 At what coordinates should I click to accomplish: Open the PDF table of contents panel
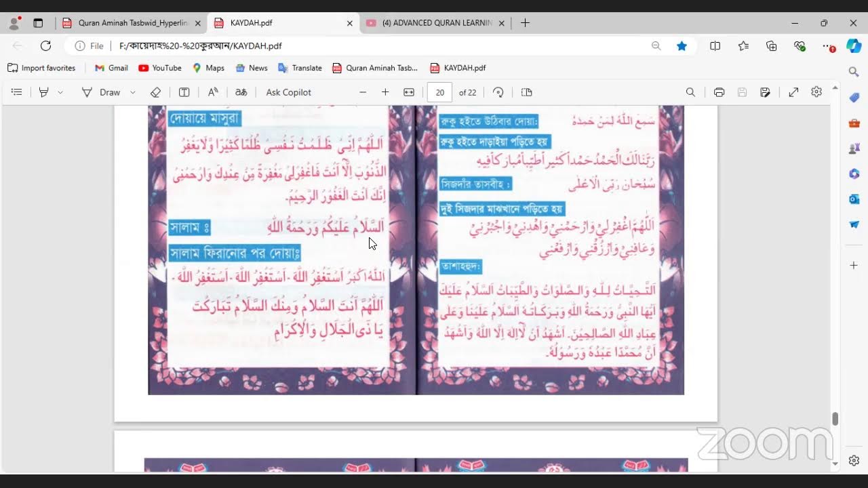pos(17,92)
